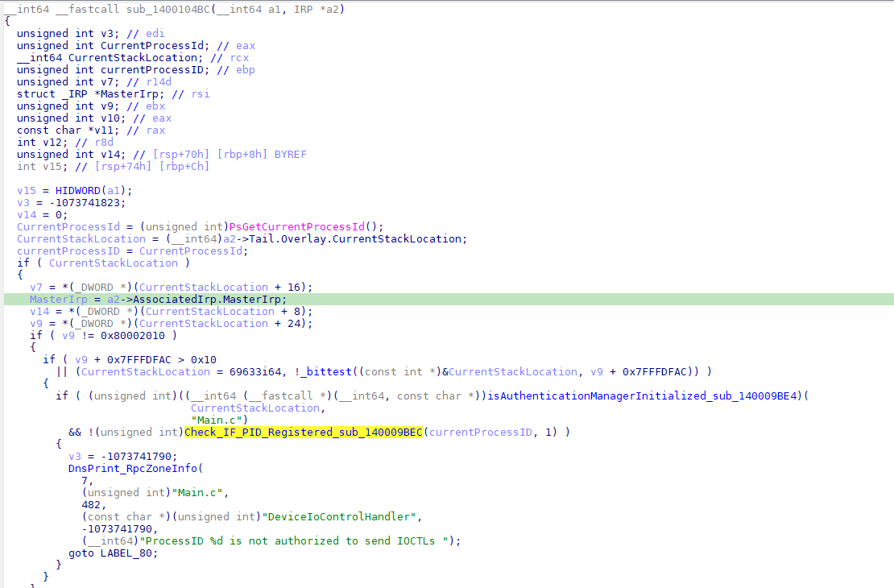Select the value -1073741823 assigned to v3

85,202
